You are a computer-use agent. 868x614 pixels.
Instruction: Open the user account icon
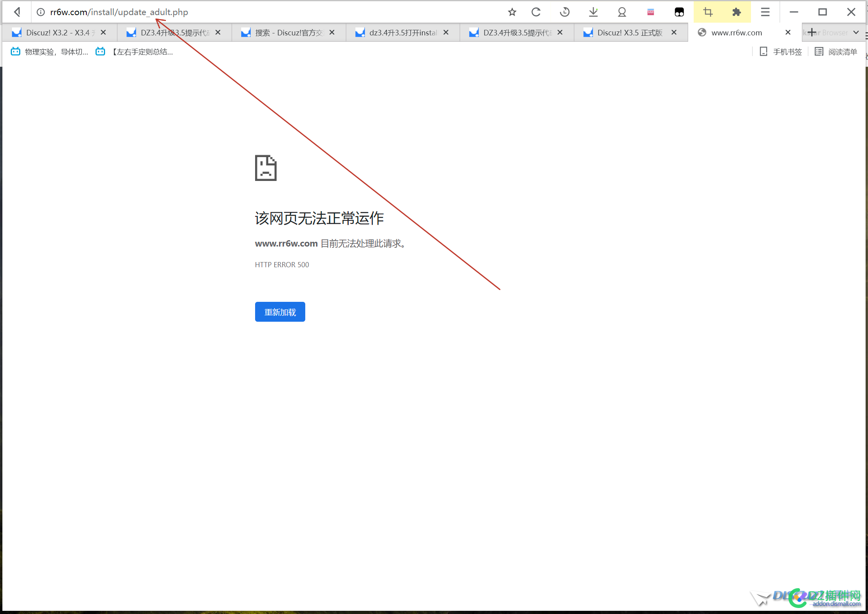622,12
